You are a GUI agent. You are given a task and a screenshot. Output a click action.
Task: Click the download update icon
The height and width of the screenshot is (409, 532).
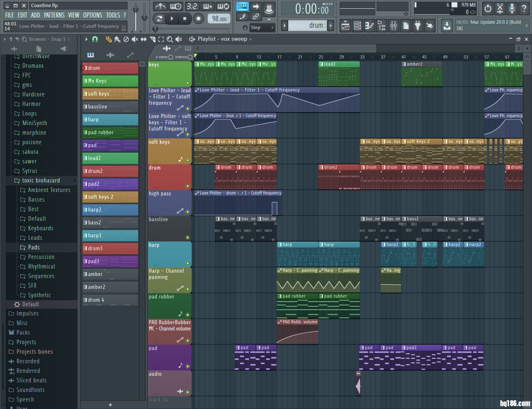tap(447, 26)
